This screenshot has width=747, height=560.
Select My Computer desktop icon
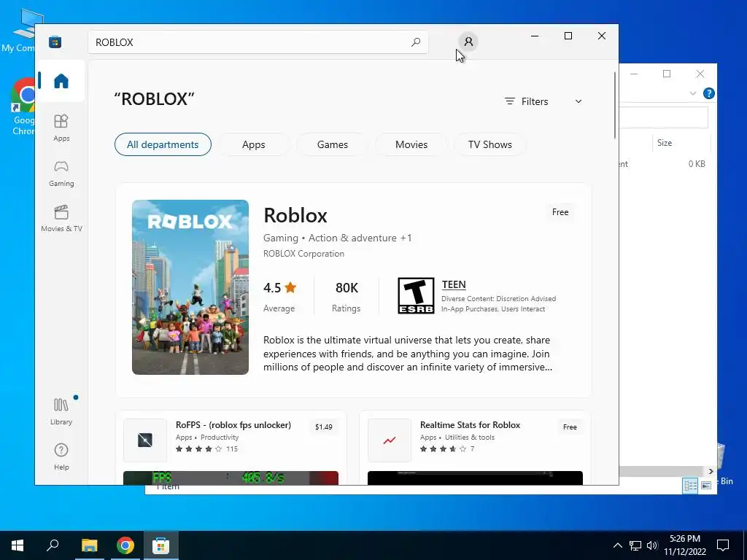(19, 31)
